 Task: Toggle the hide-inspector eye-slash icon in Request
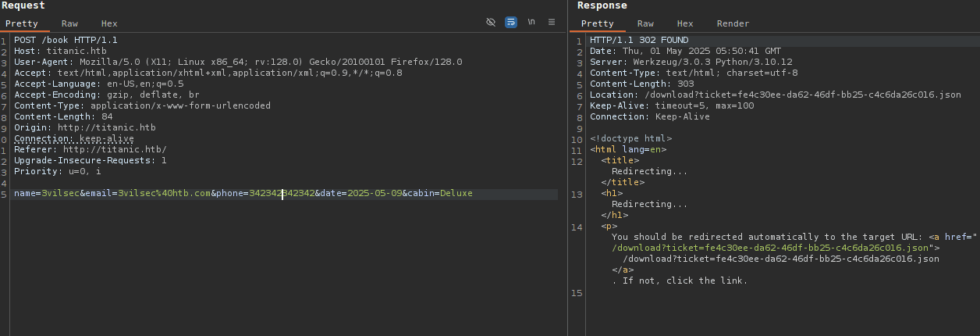tap(491, 23)
